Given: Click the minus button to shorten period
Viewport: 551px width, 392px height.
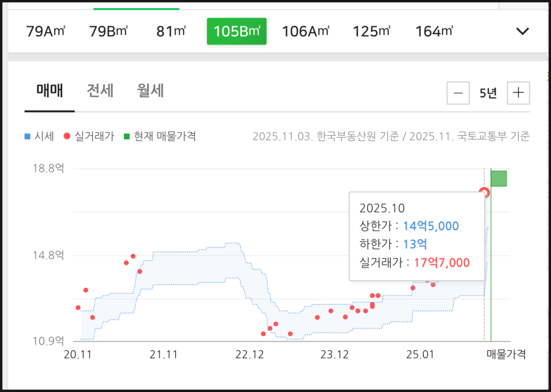Looking at the screenshot, I should [459, 93].
